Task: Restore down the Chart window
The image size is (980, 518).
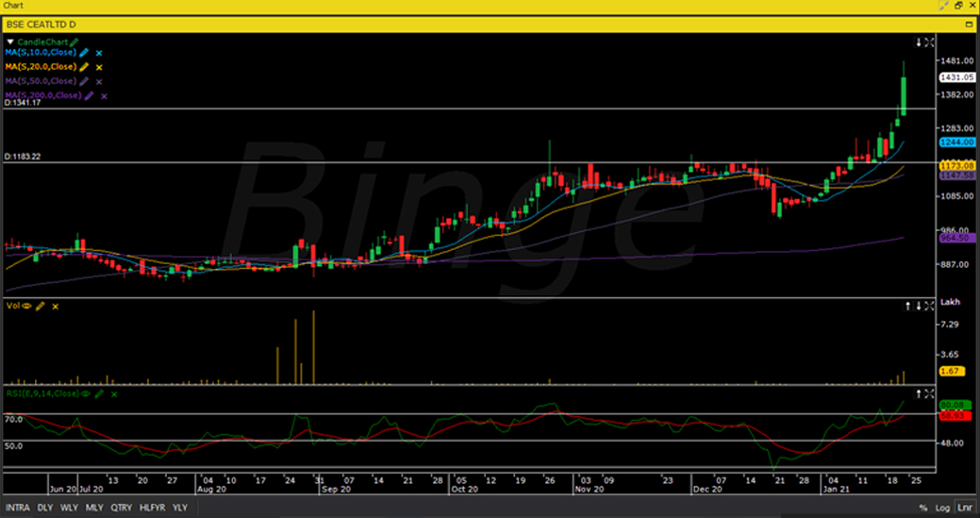Action: point(958,6)
